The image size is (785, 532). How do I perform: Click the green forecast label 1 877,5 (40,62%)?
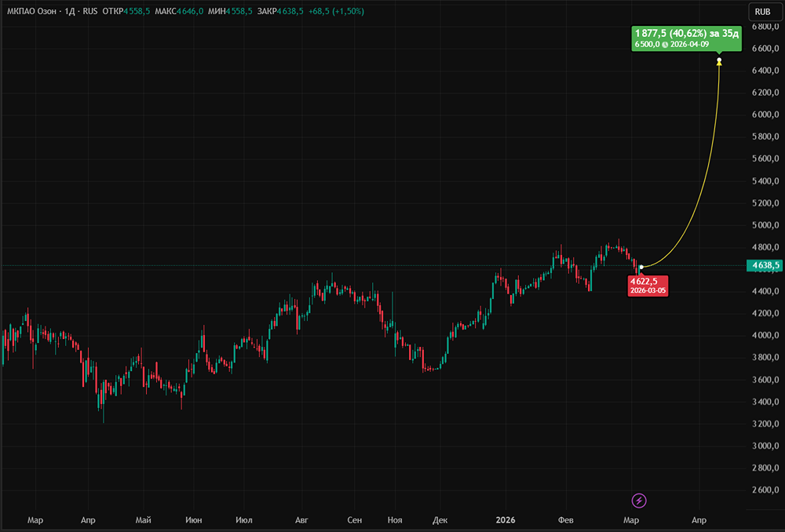686,38
